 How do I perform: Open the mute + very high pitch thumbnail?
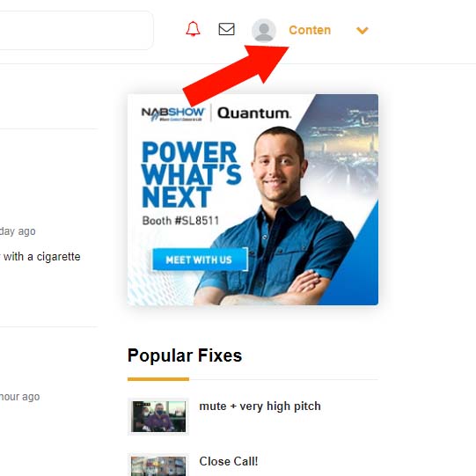click(158, 416)
